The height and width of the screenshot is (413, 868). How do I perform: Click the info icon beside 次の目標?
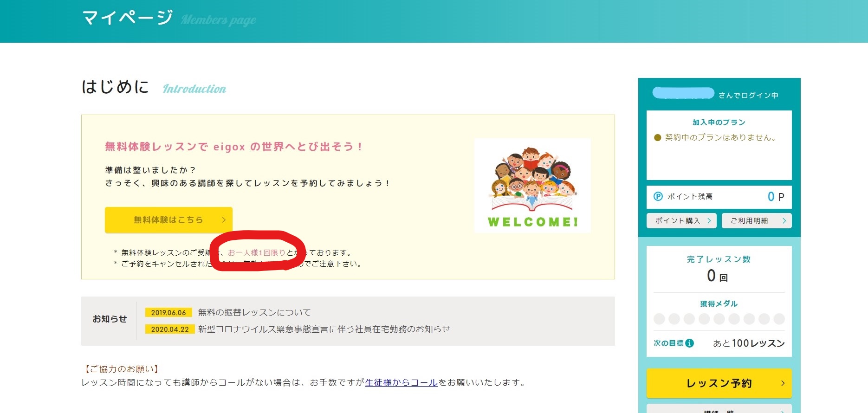coord(690,343)
